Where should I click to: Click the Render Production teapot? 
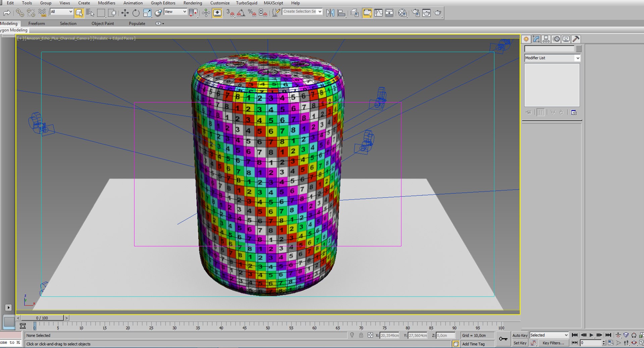(438, 13)
